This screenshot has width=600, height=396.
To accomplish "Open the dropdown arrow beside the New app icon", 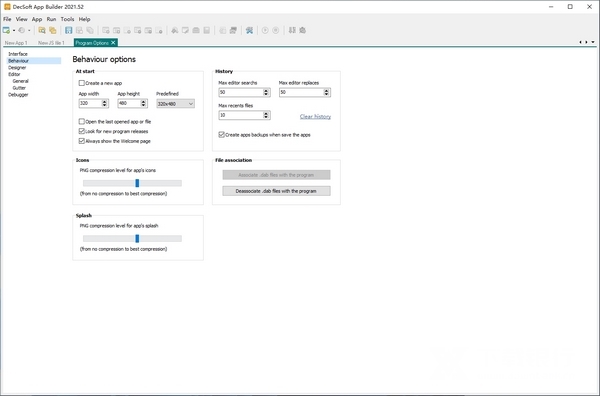I will coord(14,31).
